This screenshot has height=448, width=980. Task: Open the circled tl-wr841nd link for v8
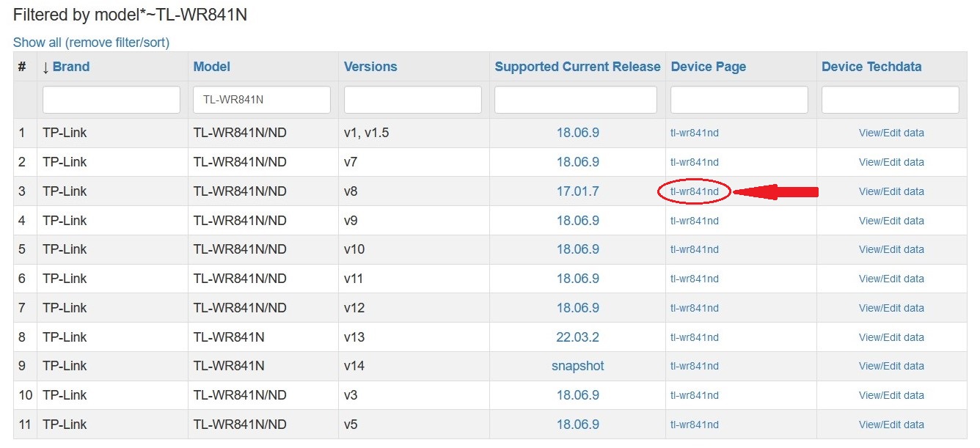pyautogui.click(x=694, y=191)
